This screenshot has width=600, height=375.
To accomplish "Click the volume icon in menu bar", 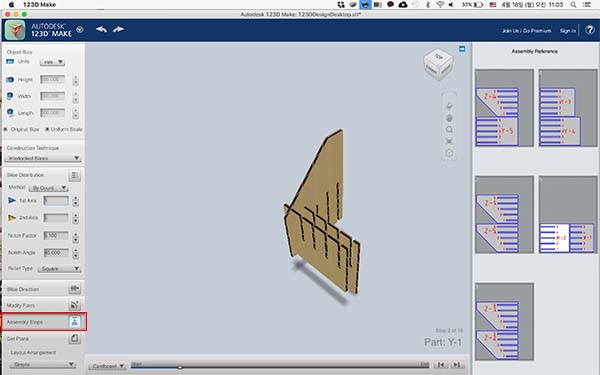I will pos(452,5).
